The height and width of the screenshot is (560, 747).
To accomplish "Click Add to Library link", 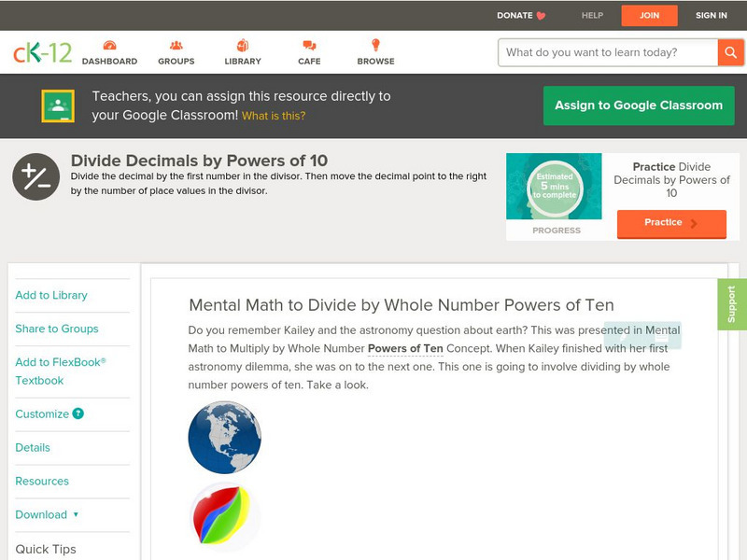I will pyautogui.click(x=51, y=295).
